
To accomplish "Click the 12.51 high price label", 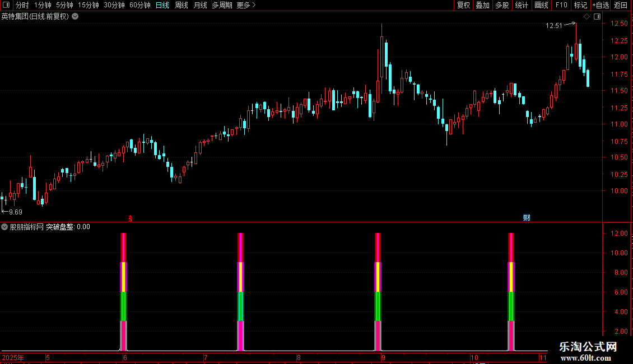I will (x=553, y=26).
